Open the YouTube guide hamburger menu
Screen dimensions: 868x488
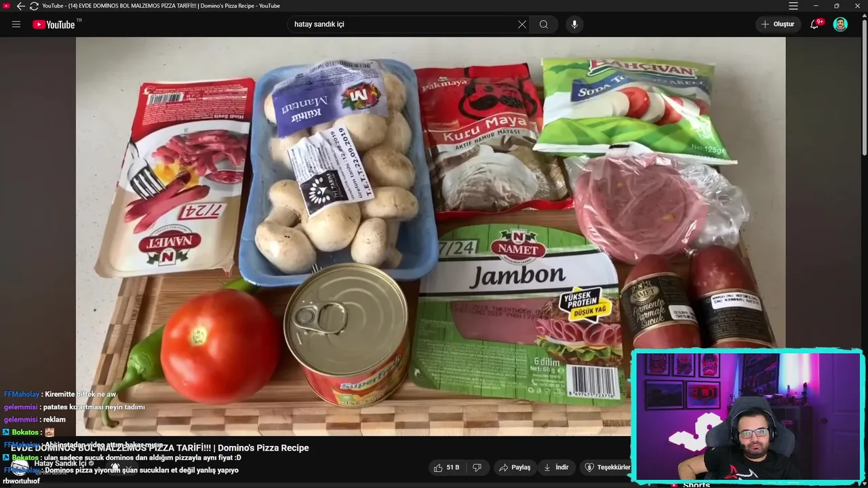pos(16,24)
